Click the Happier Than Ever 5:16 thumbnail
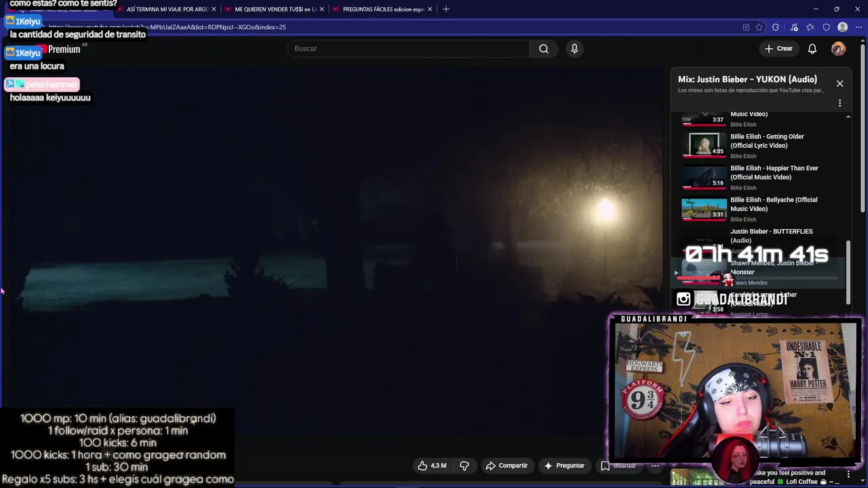Viewport: 868px width, 488px height. (704, 178)
